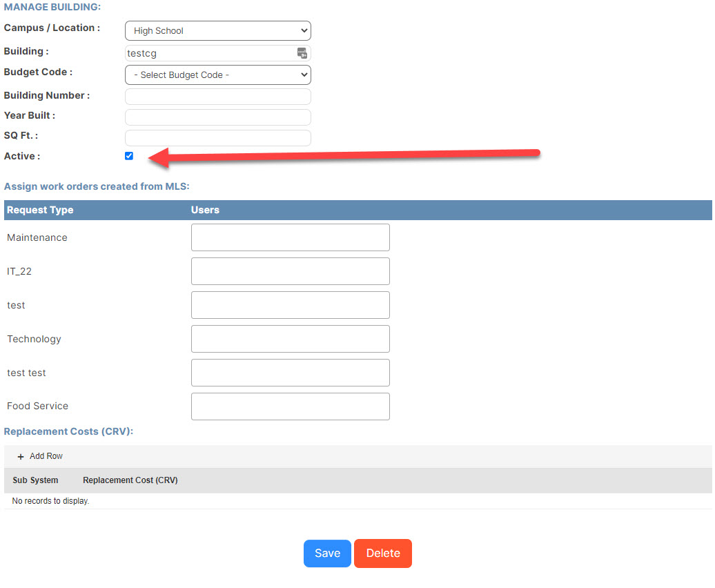Click the IT_22 request type label
Image resolution: width=715 pixels, height=588 pixels.
pos(19,271)
